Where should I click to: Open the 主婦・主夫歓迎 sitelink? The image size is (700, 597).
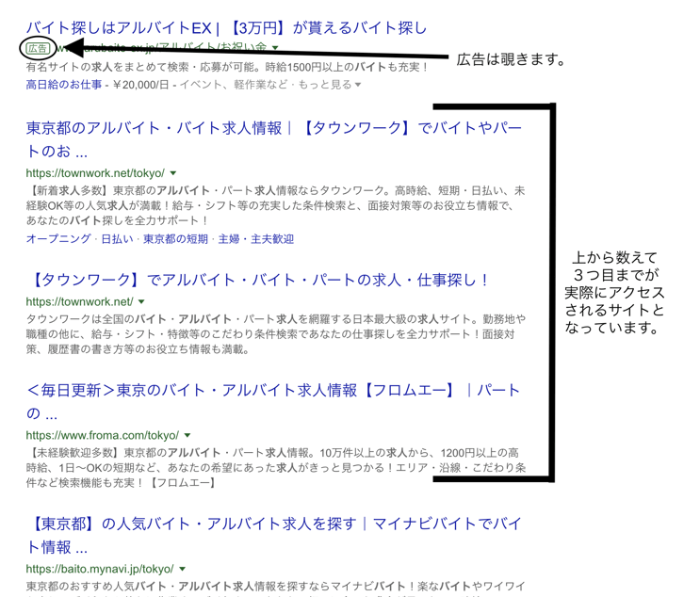click(x=256, y=239)
